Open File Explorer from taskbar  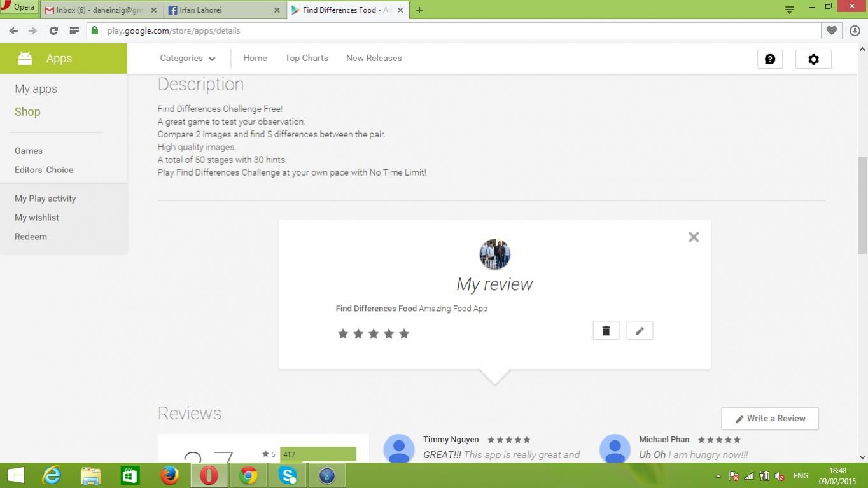coord(91,475)
